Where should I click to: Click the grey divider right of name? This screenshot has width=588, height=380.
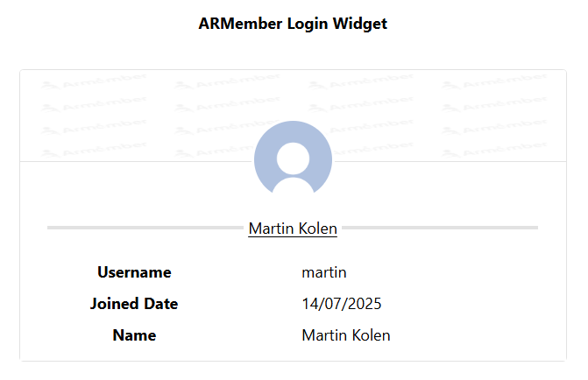(440, 228)
